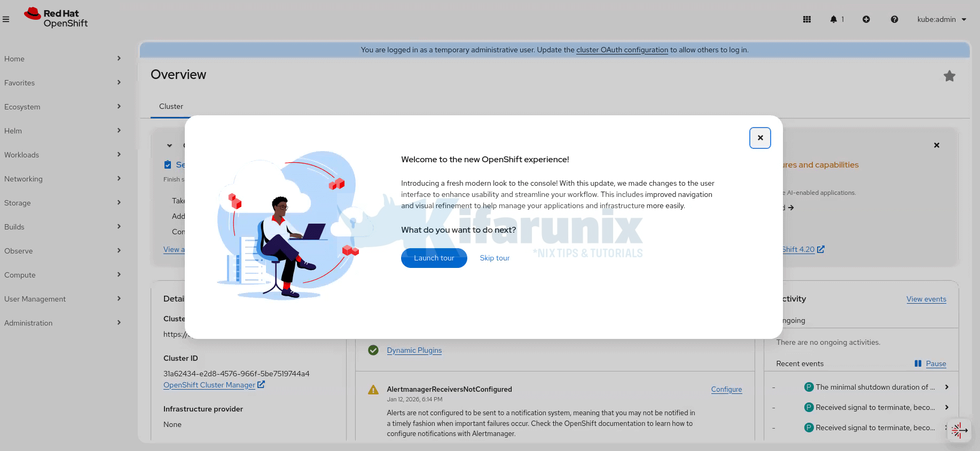Select the Cluster tab
Image resolution: width=980 pixels, height=451 pixels.
point(171,106)
